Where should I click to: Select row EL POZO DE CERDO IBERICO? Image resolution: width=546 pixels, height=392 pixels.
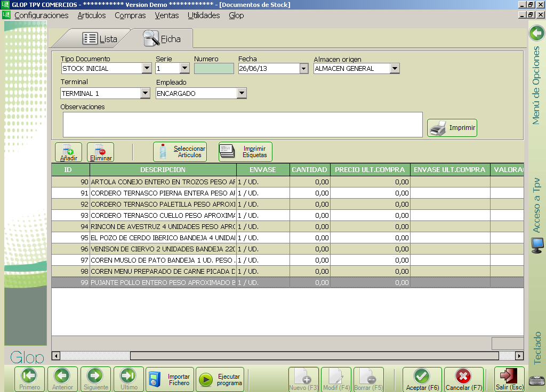[287, 238]
